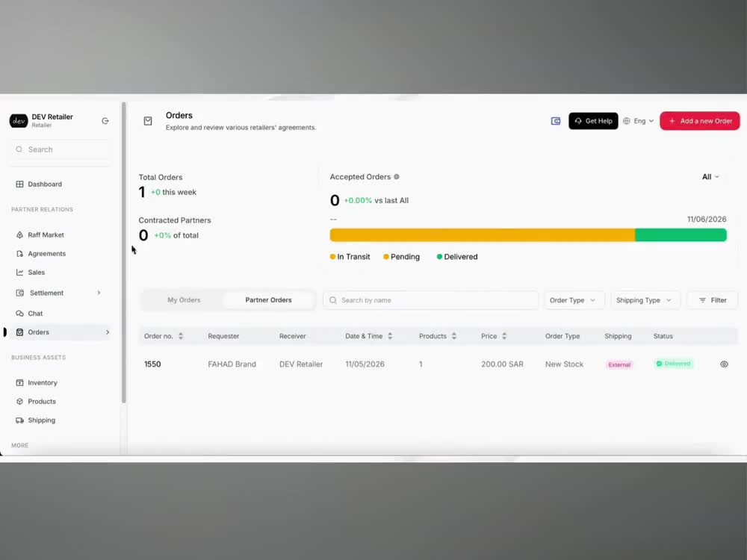The image size is (747, 560).
Task: Click New Stock order type cell
Action: pos(564,364)
